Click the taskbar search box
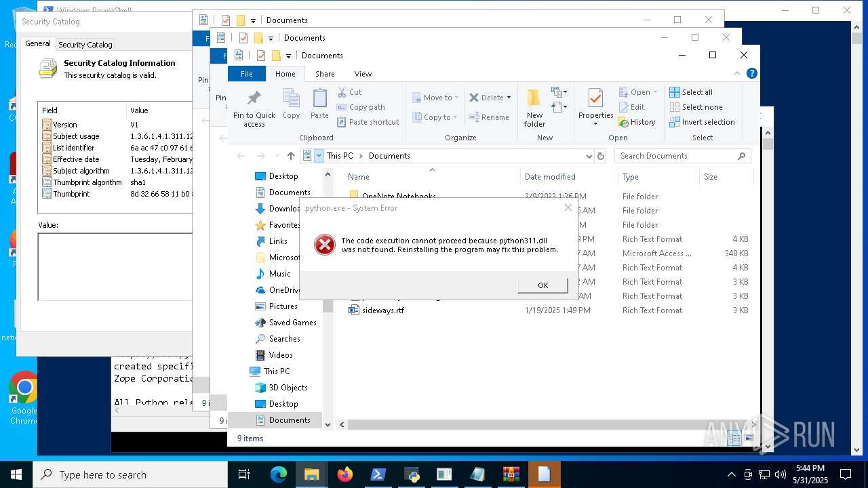The image size is (868, 488). point(130,474)
